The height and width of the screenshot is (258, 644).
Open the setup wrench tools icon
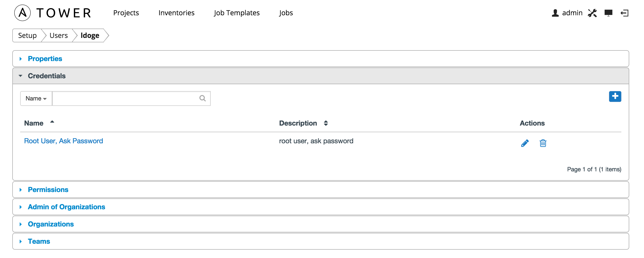coord(592,13)
